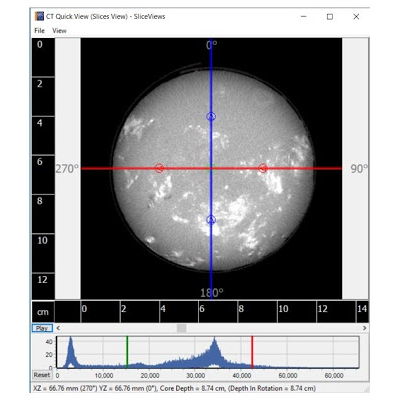Screen dimensions: 399x401
Task: Click the left red arrow handle
Action: 159,168
